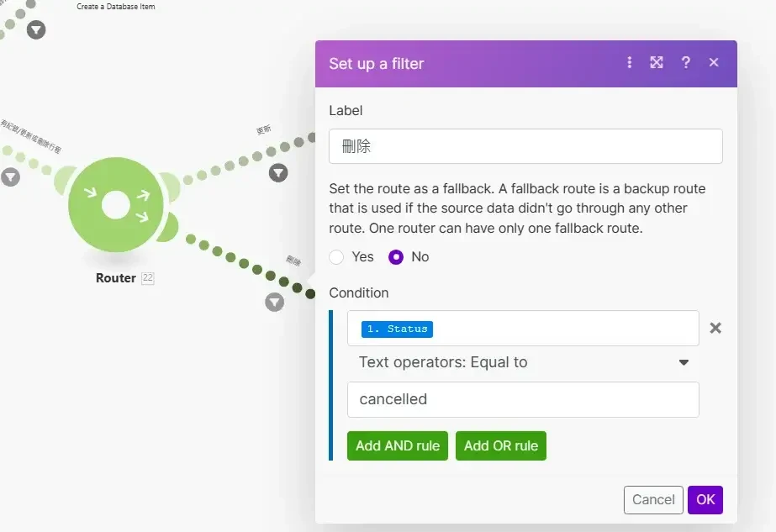This screenshot has width=776, height=532.
Task: Expand the filter dialog to full screen
Action: click(x=657, y=62)
